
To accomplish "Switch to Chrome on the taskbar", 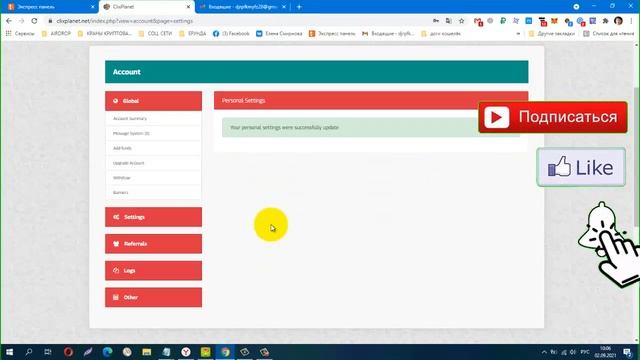I will [225, 352].
